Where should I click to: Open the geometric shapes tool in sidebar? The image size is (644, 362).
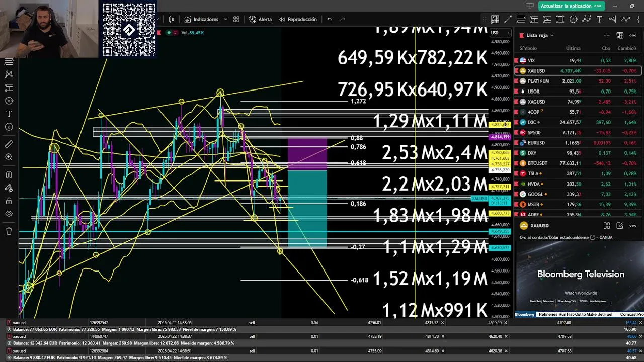[x=9, y=101]
